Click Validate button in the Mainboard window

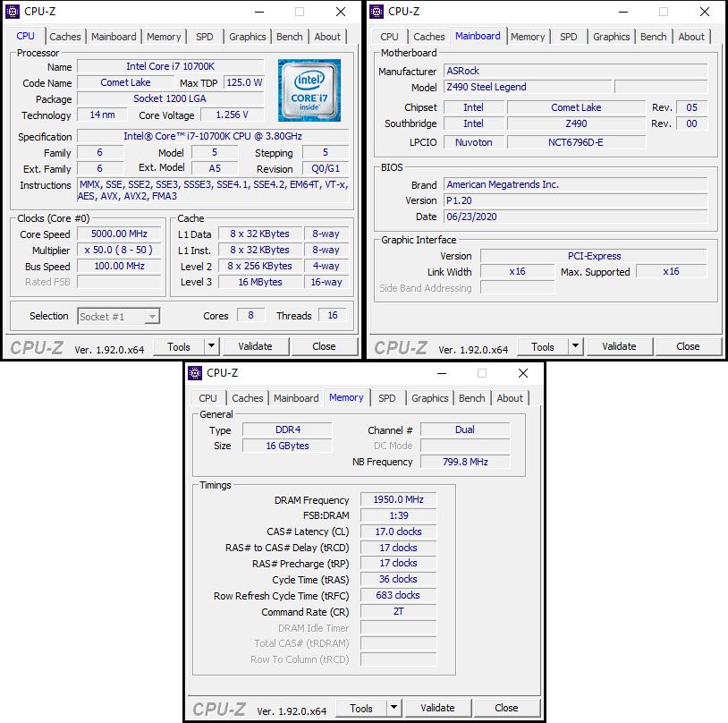(x=619, y=346)
